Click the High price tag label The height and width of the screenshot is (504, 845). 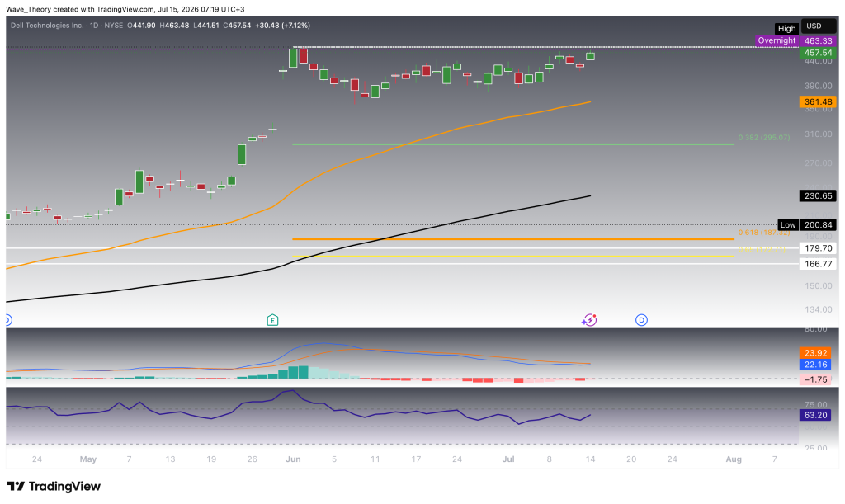[786, 29]
